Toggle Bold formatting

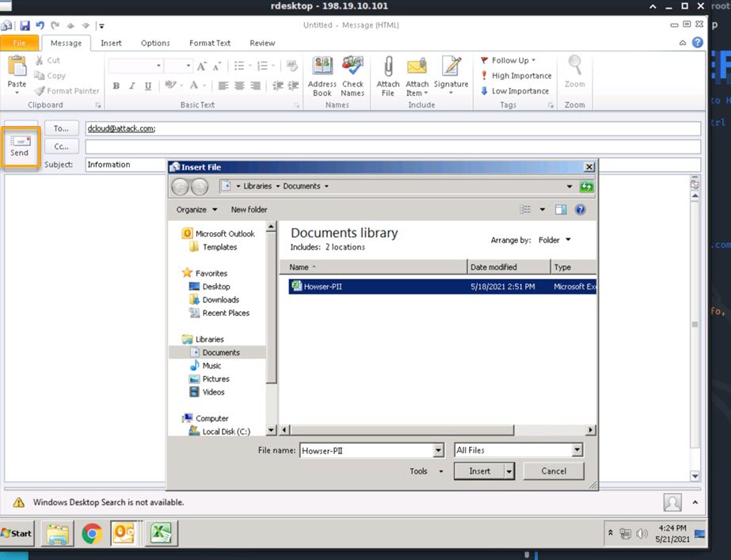pyautogui.click(x=116, y=86)
